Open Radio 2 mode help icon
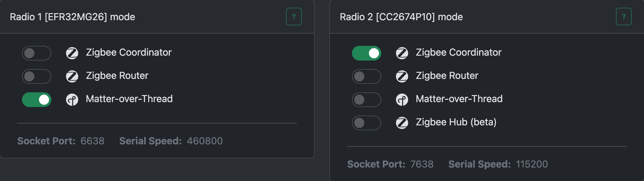The image size is (644, 181). point(624,17)
